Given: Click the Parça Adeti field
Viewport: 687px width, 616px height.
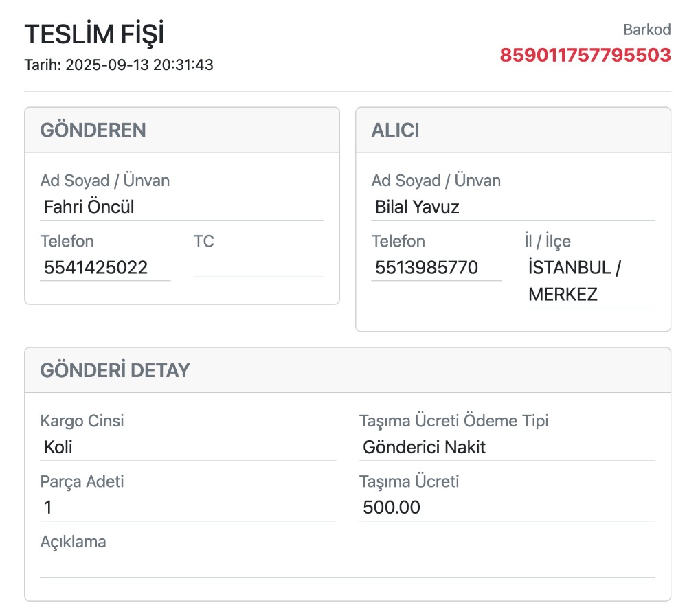Looking at the screenshot, I should [188, 507].
